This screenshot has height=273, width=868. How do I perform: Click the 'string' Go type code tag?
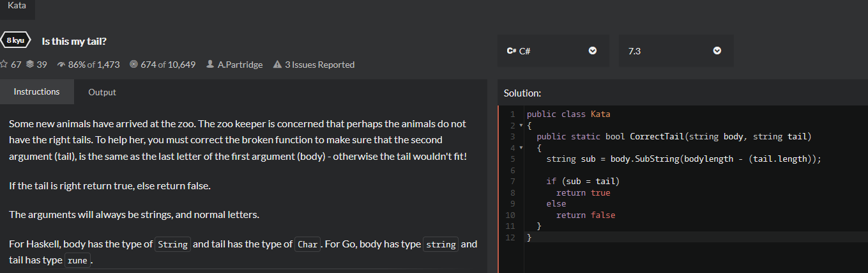click(x=441, y=244)
